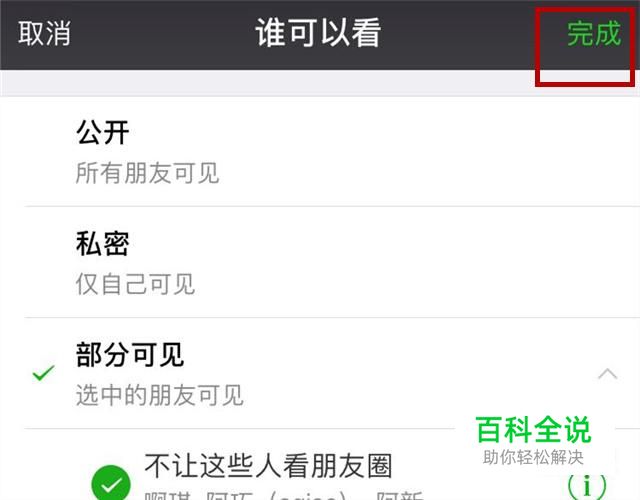
Task: Tap the 所有朋友可见 subtitle
Action: [147, 173]
